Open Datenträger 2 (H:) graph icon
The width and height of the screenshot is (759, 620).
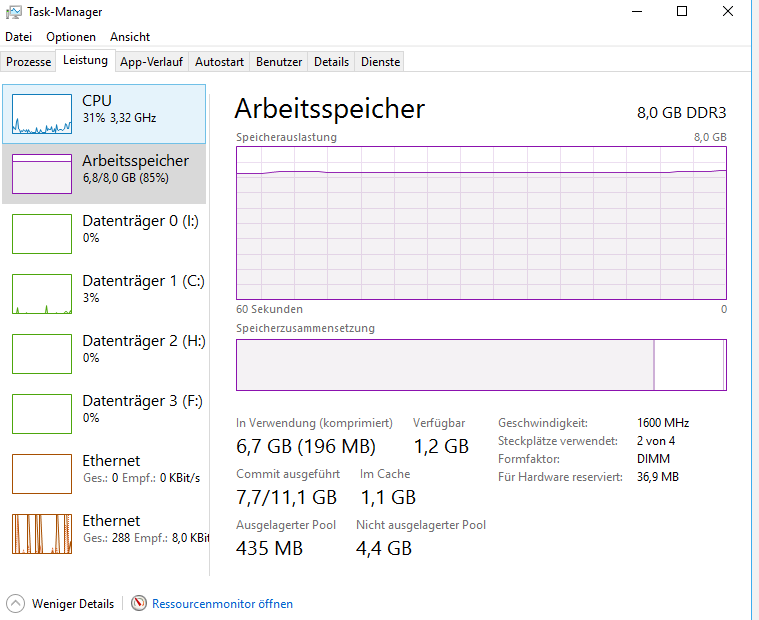point(42,354)
